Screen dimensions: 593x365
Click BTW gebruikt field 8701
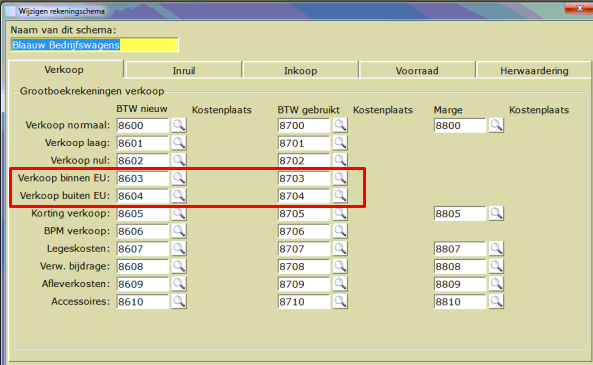304,143
